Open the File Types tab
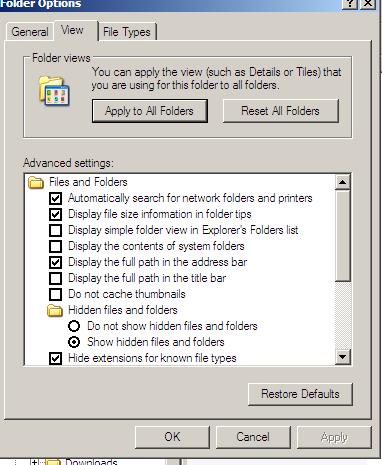 point(127,32)
